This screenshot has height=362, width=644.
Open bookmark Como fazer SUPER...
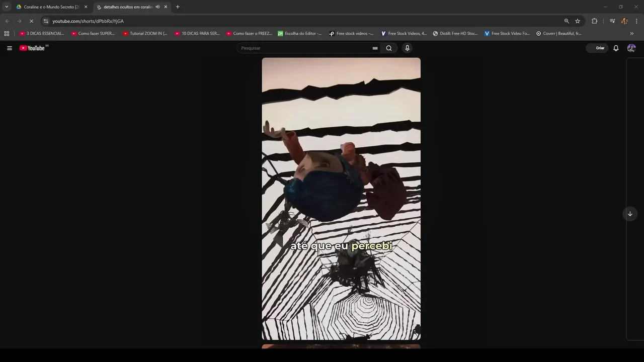[x=93, y=34]
